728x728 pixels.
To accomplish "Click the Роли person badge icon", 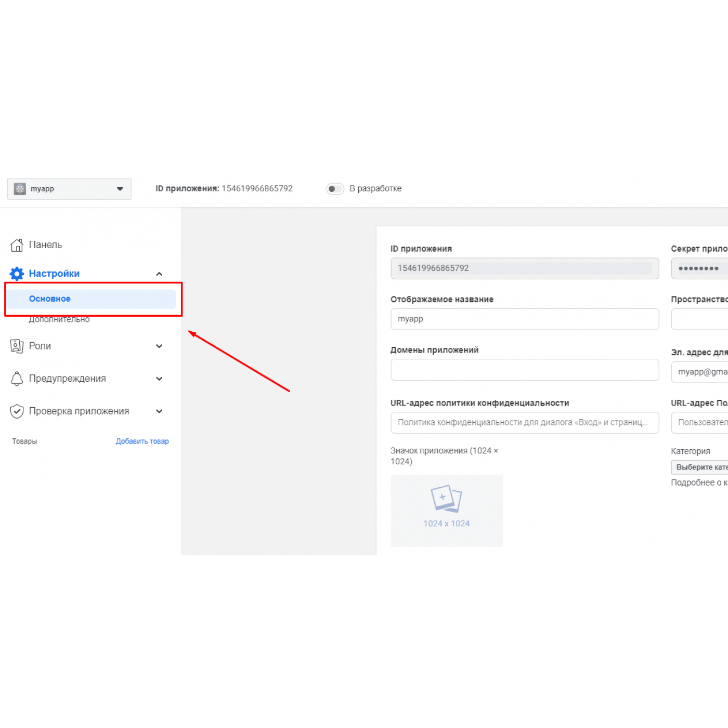I will point(17,346).
